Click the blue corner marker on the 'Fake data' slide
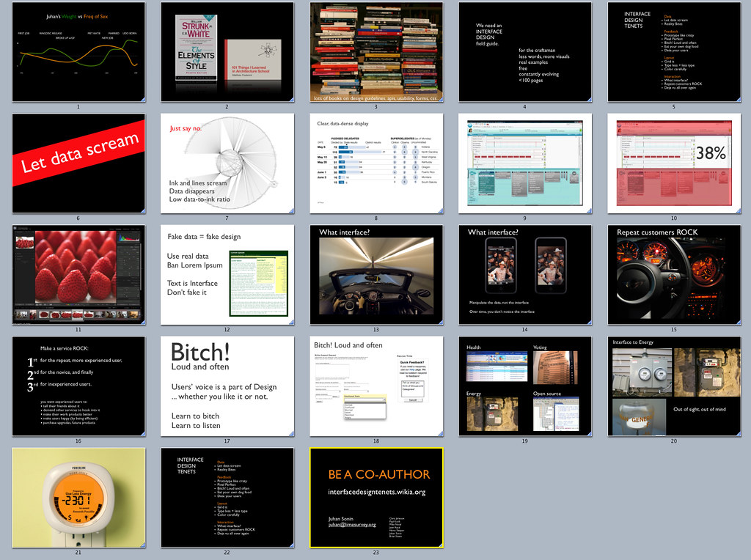Image resolution: width=751 pixels, height=560 pixels. point(292,322)
